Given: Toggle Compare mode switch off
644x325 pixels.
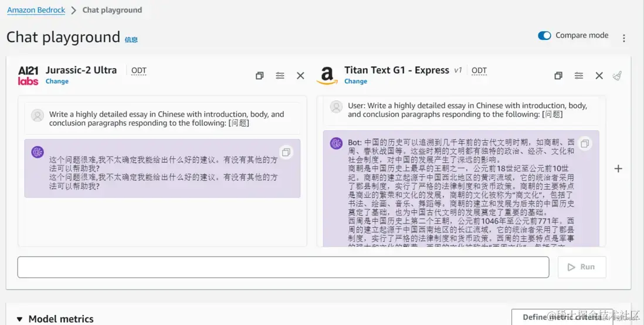Looking at the screenshot, I should tap(545, 36).
